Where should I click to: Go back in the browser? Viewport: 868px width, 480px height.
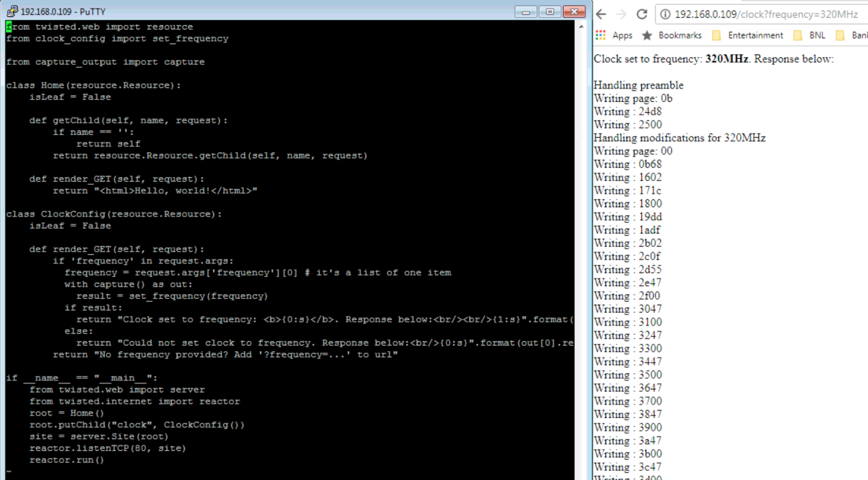tap(601, 14)
